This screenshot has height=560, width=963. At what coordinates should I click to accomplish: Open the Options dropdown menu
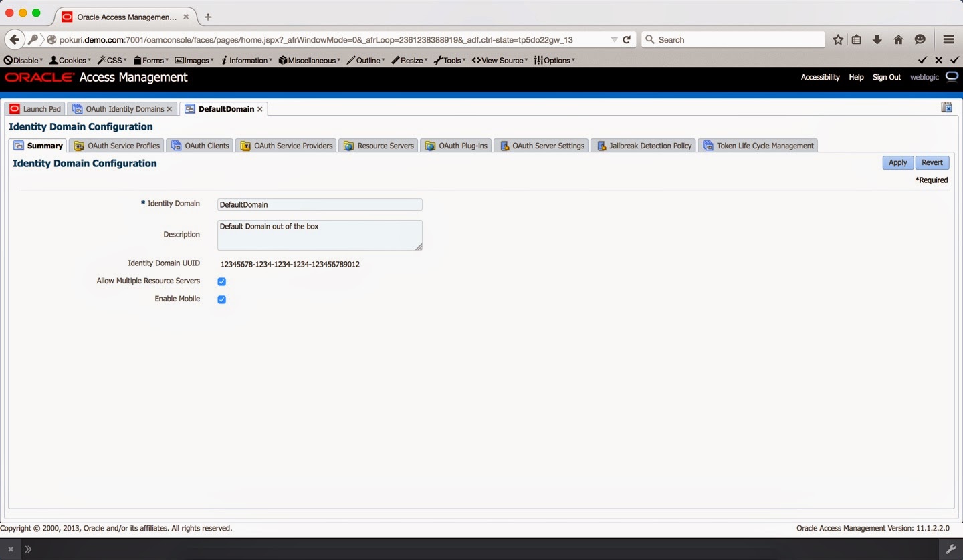point(555,60)
